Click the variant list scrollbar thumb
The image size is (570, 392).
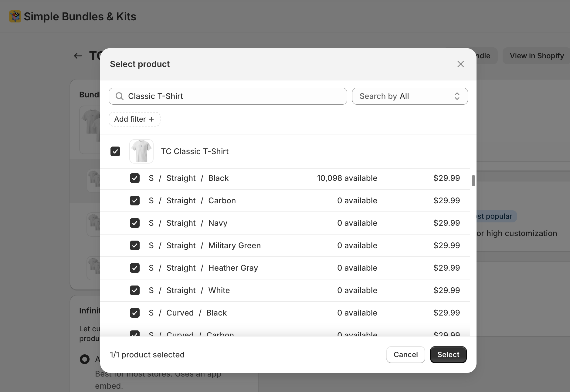[x=473, y=180]
